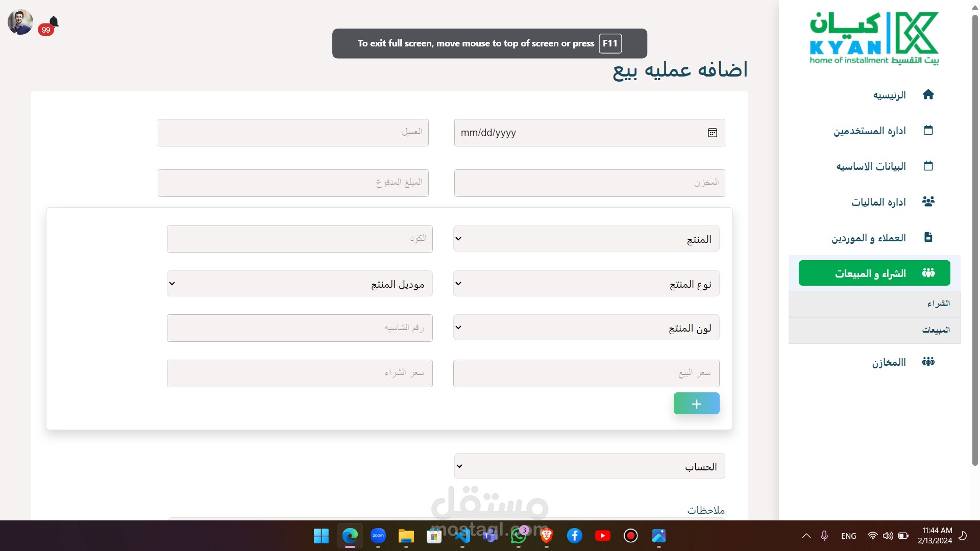980x551 pixels.
Task: Open WhatsApp from the taskbar
Action: (519, 536)
